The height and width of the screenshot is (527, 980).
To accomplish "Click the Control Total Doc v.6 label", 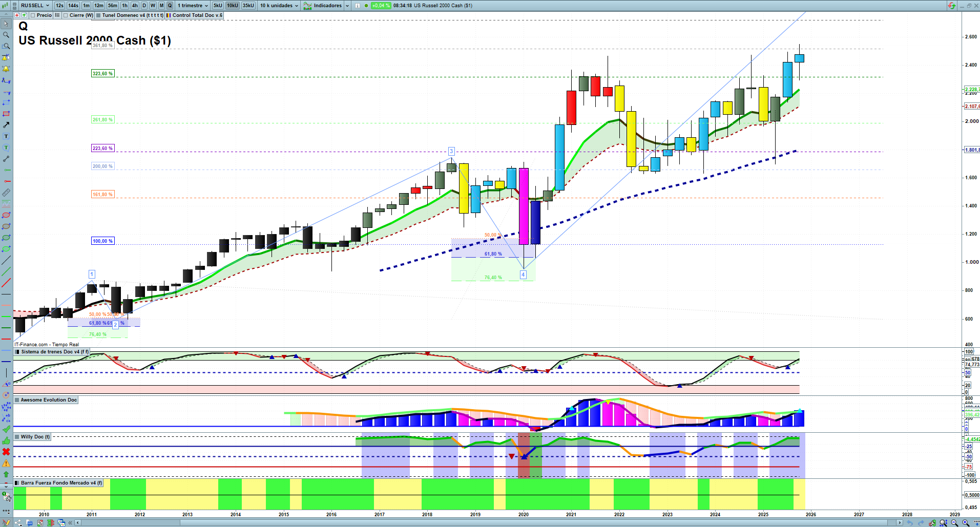I will (x=197, y=15).
